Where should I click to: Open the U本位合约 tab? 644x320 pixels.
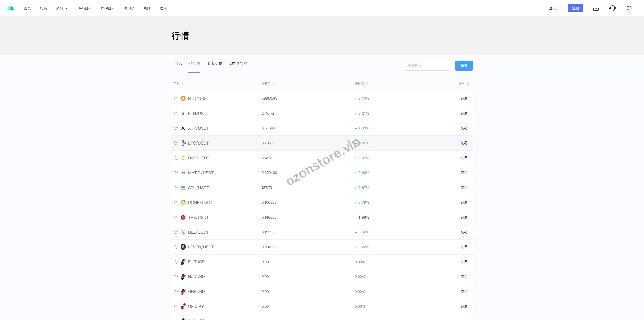point(238,64)
